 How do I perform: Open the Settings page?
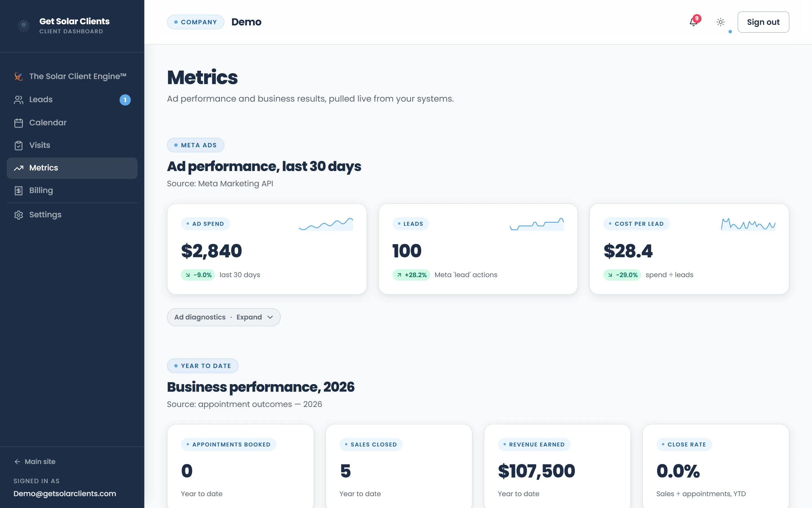pyautogui.click(x=72, y=215)
